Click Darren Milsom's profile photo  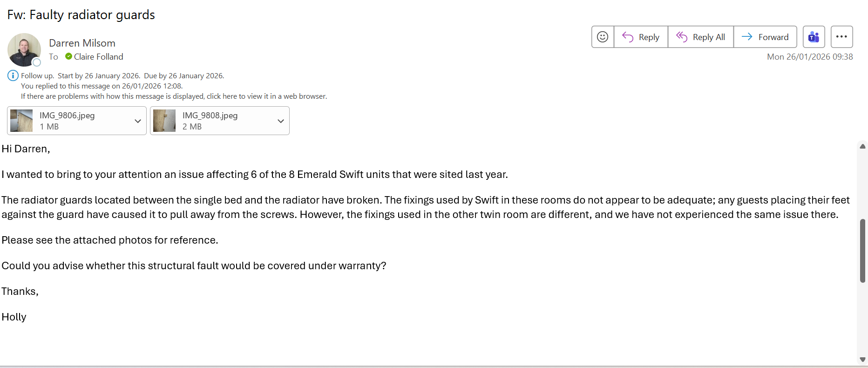pyautogui.click(x=24, y=49)
